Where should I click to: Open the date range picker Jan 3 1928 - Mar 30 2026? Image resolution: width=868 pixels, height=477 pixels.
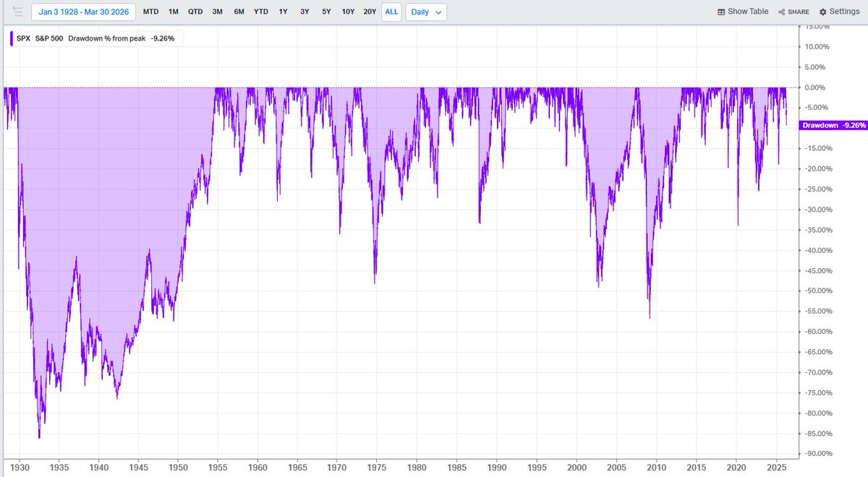(84, 12)
